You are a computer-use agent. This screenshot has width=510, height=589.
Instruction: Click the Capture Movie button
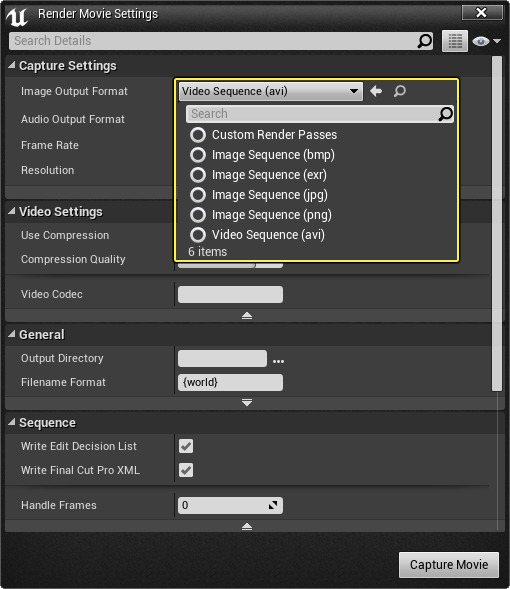[x=449, y=565]
